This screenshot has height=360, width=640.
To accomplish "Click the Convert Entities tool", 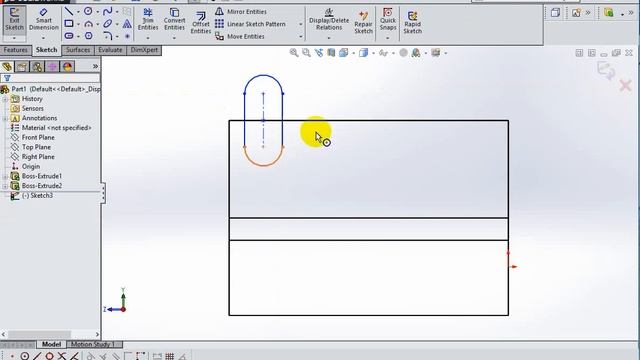I will [x=174, y=20].
